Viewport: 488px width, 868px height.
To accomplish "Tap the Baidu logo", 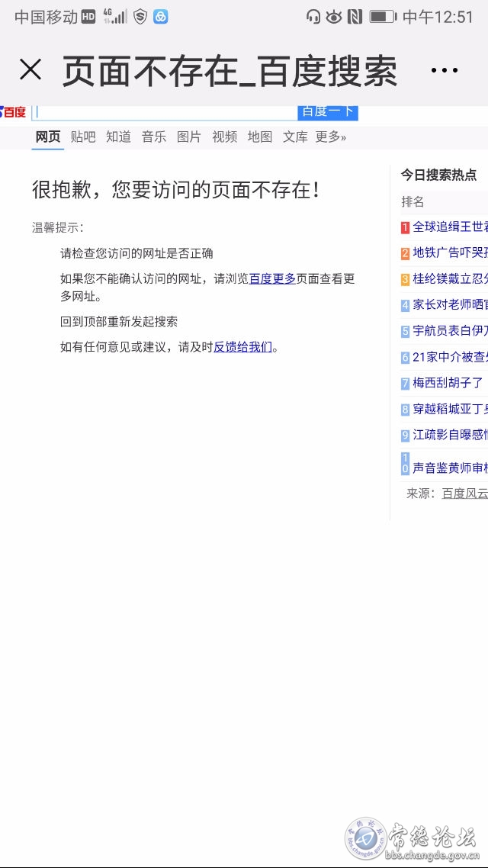I will 13,112.
